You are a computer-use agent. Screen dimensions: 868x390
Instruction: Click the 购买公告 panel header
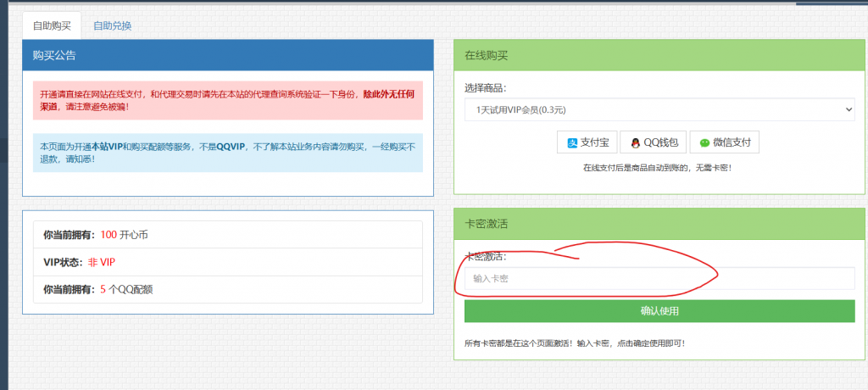[x=227, y=55]
